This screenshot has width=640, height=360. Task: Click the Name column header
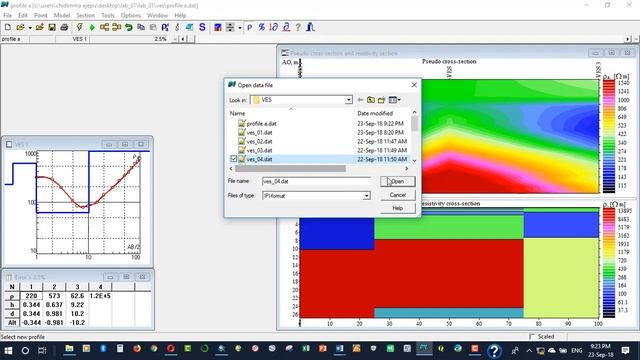click(x=291, y=113)
